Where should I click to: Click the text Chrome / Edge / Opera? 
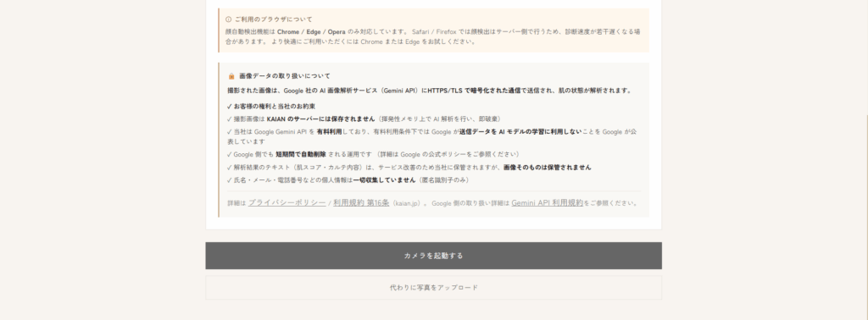pos(311,32)
